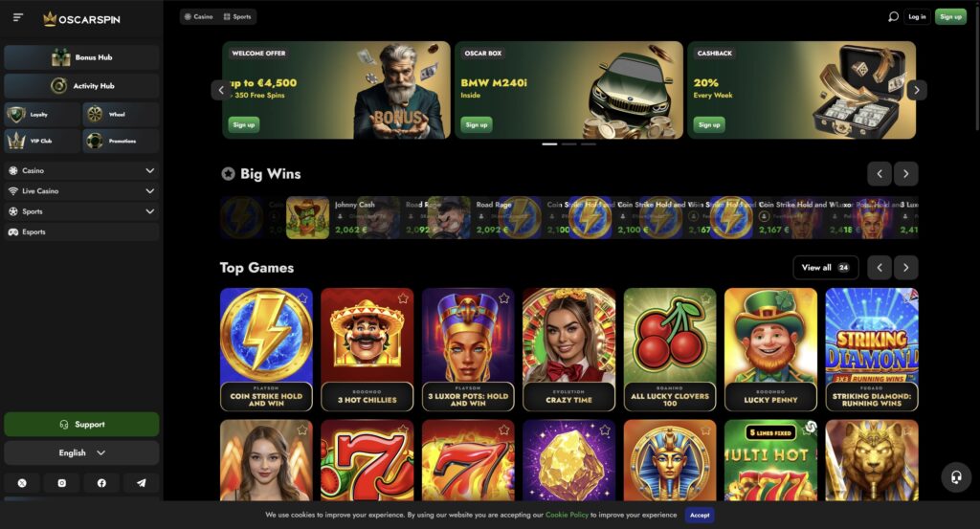
Task: Open the X (Twitter) social icon
Action: click(22, 483)
